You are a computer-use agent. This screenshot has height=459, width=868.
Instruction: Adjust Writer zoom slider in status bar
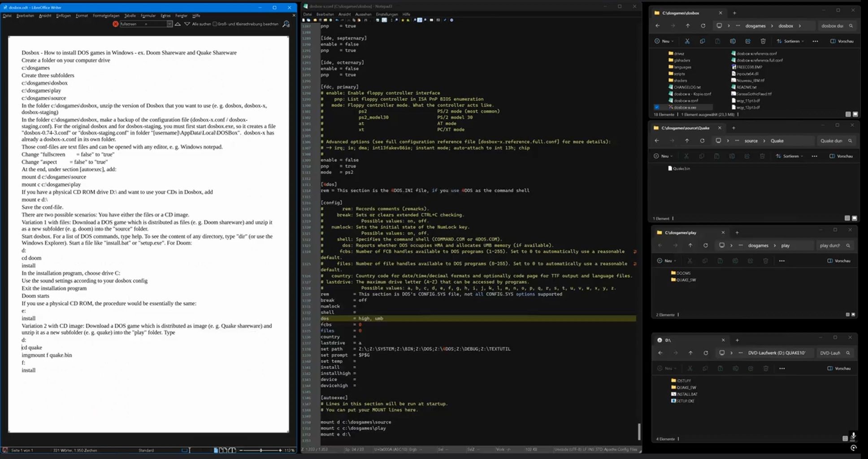click(x=260, y=450)
